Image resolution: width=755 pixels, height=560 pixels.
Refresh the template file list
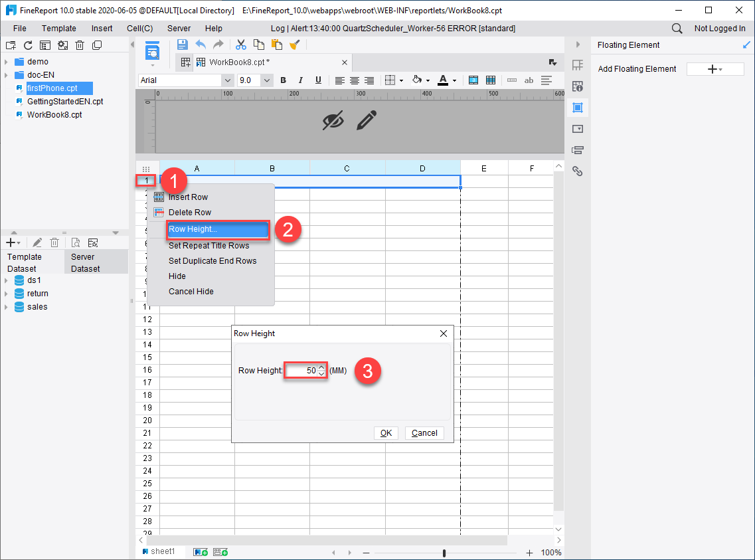(28, 45)
